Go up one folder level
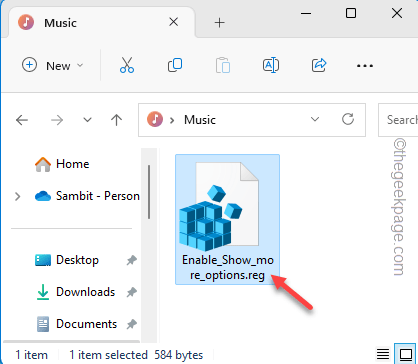 (x=116, y=120)
